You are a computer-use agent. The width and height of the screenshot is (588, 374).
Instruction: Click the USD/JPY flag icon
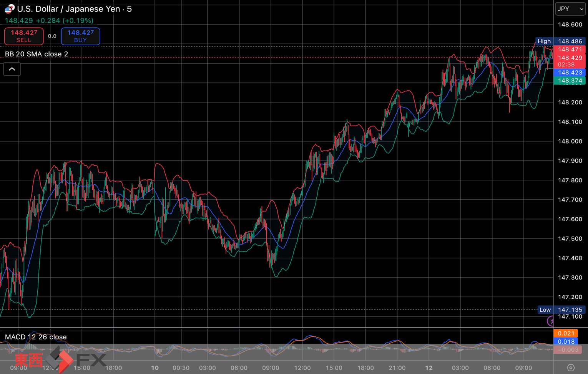coord(9,9)
